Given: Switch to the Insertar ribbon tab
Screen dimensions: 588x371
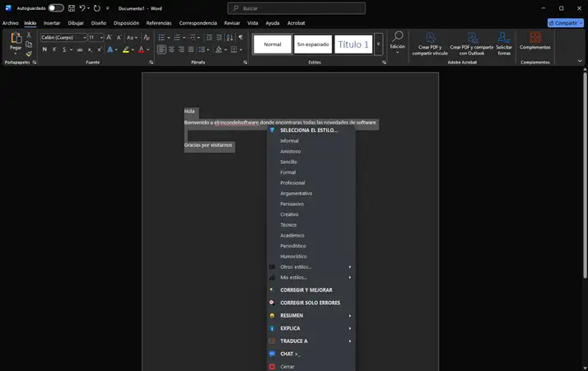Looking at the screenshot, I should pyautogui.click(x=51, y=23).
